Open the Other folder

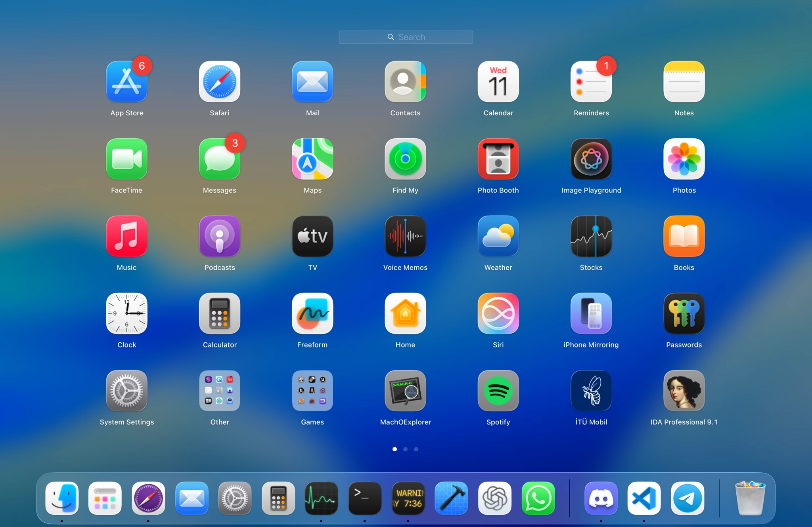[220, 391]
